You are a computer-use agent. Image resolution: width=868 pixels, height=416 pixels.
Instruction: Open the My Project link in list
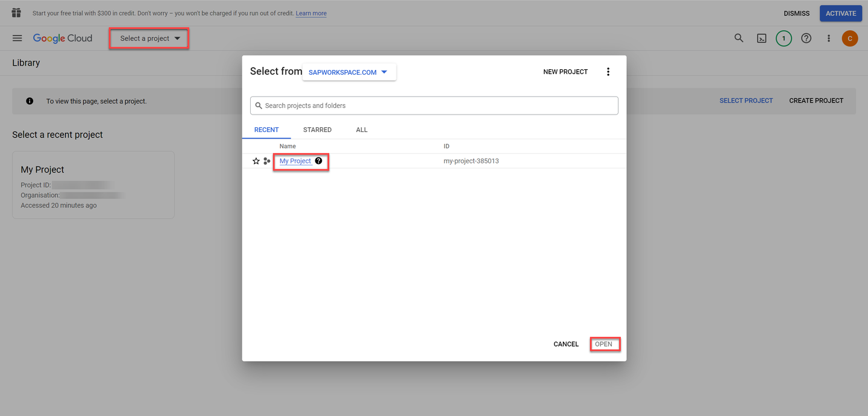click(x=295, y=161)
